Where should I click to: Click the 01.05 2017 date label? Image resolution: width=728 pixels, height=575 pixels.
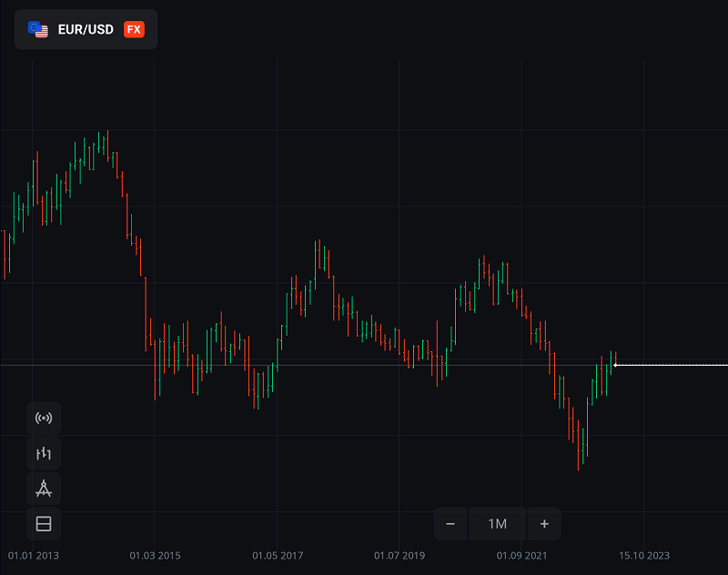[x=278, y=556]
